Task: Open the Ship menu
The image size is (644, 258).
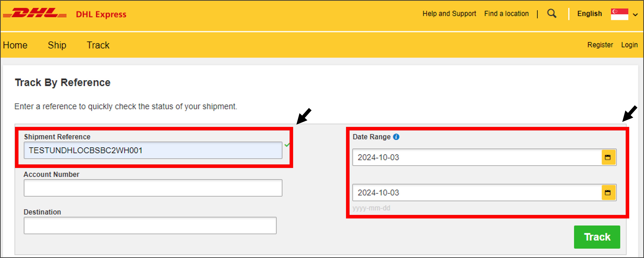Action: 57,45
